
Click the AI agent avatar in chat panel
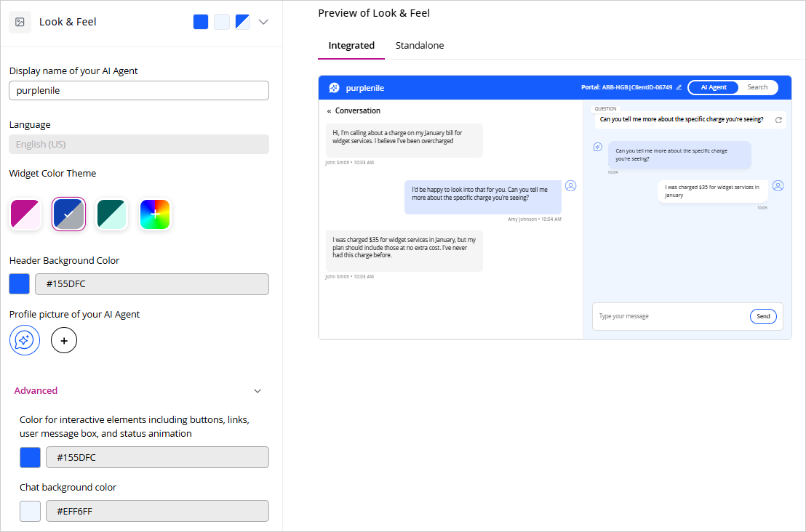pyautogui.click(x=598, y=147)
